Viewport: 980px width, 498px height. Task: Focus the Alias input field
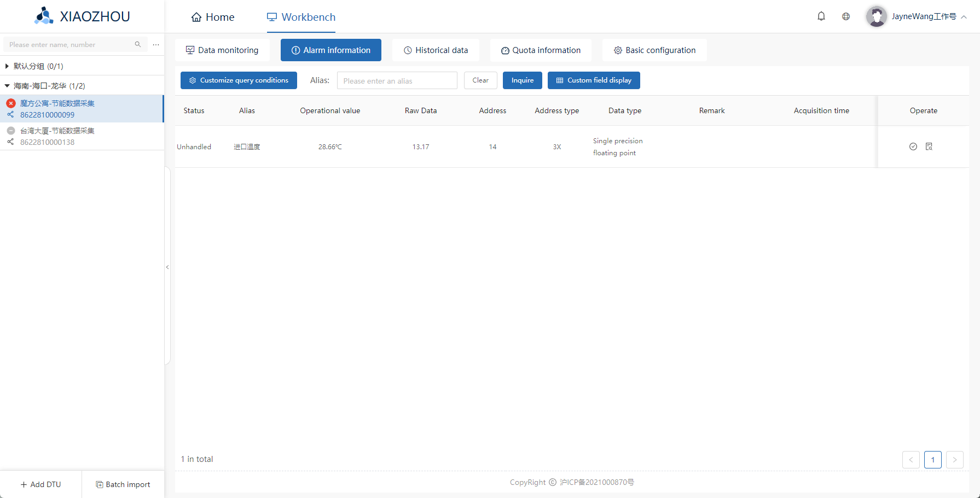397,80
